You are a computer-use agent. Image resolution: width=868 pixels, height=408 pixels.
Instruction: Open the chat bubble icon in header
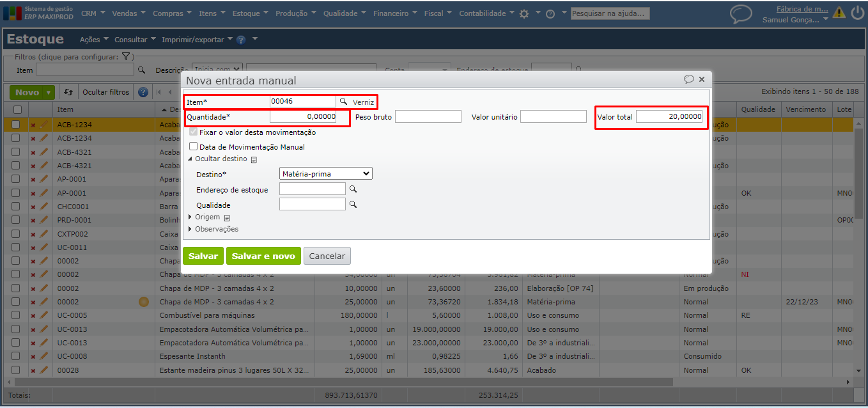point(741,14)
